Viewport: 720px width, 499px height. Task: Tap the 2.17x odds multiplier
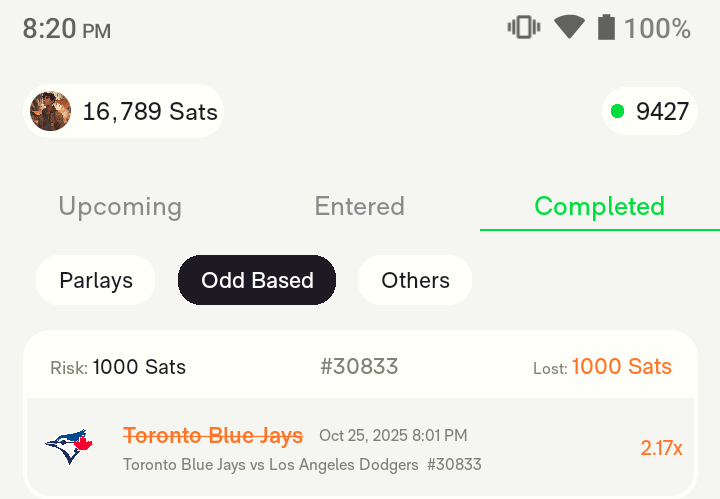661,447
